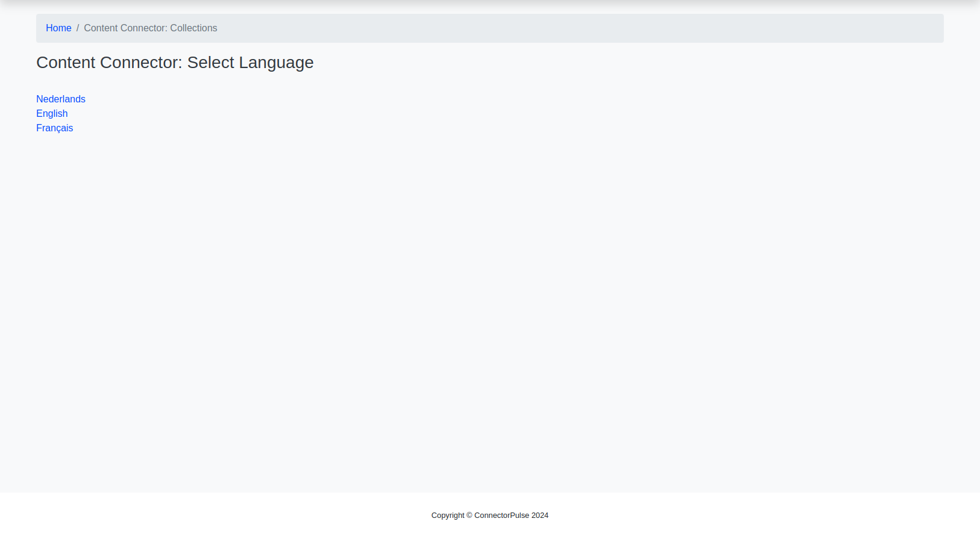Click the 'Content Connector: Select Language' heading
The width and height of the screenshot is (980, 539).
[x=175, y=63]
